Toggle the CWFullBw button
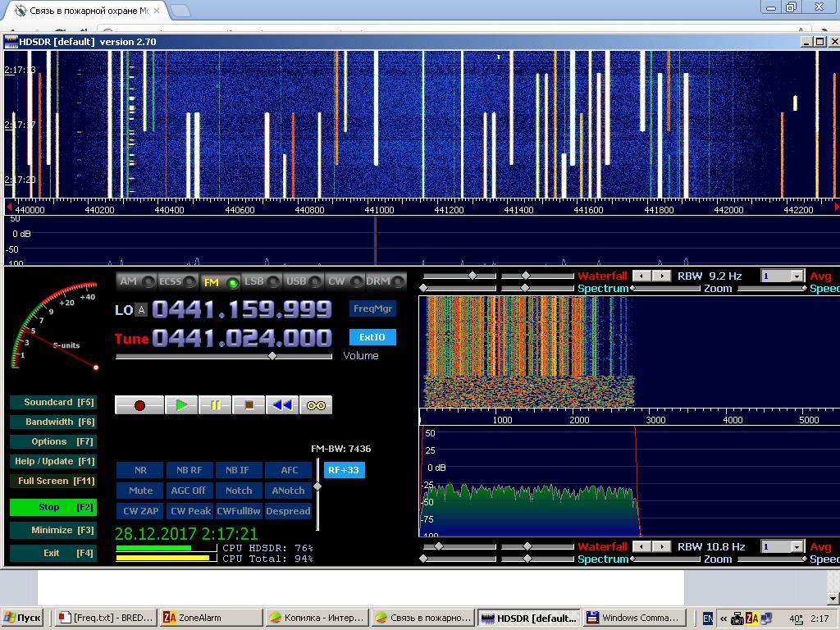The width and height of the screenshot is (840, 630). tap(239, 510)
